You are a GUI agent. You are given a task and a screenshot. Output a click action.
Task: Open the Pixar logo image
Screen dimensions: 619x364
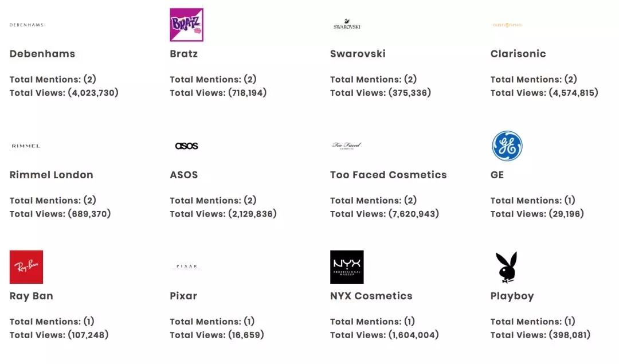(x=186, y=267)
